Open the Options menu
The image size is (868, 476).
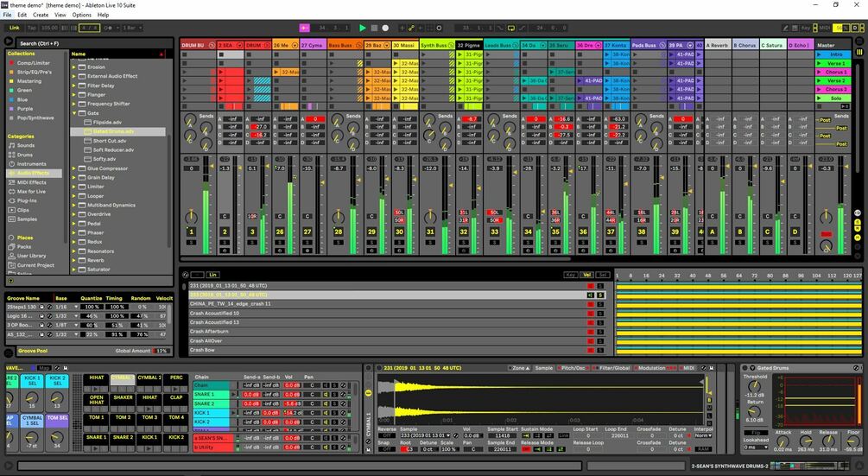pyautogui.click(x=82, y=15)
